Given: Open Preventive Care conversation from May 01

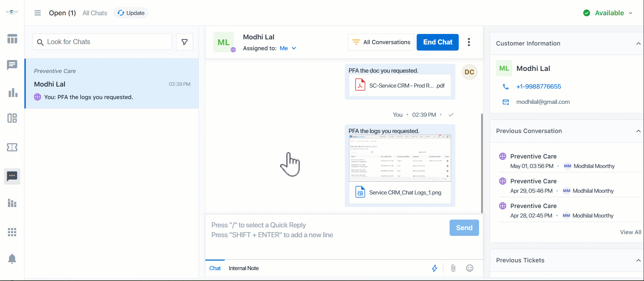Looking at the screenshot, I should (570, 161).
